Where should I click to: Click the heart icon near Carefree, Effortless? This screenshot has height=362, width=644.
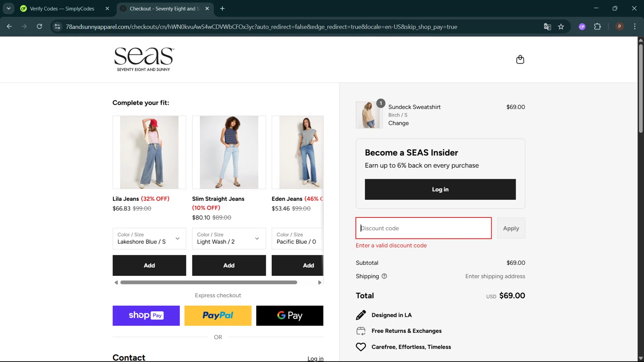[x=361, y=347]
